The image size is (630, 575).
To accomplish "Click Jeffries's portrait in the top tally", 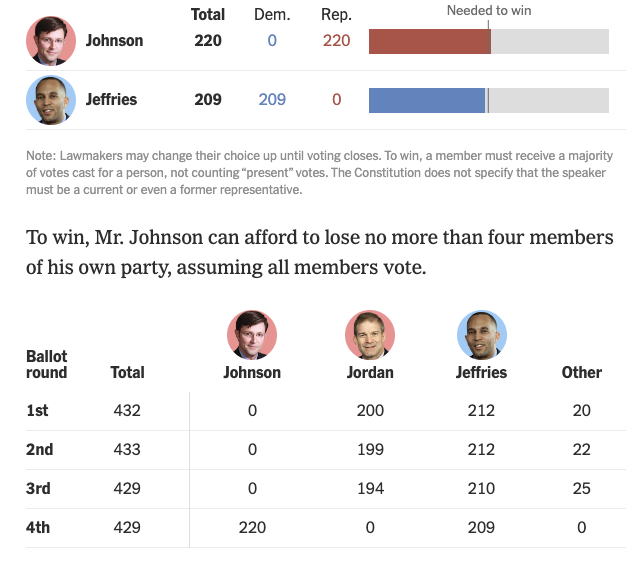I will [x=51, y=100].
